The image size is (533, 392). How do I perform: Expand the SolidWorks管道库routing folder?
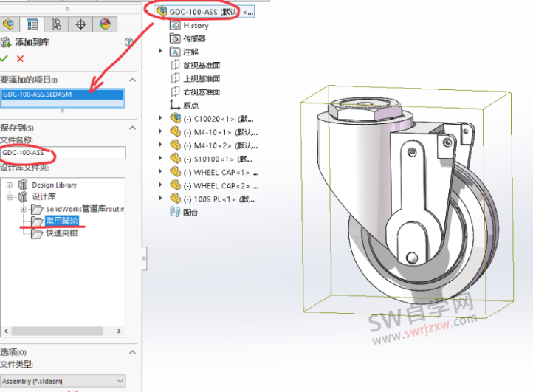pos(23,209)
